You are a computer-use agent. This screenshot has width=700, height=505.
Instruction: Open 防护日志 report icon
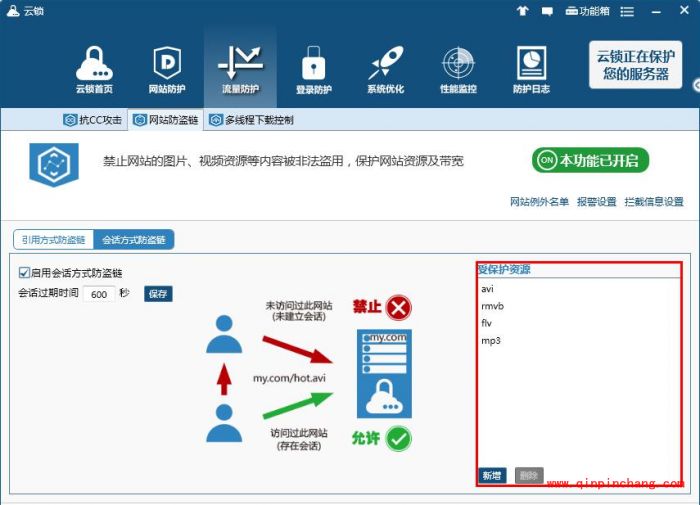(531, 70)
